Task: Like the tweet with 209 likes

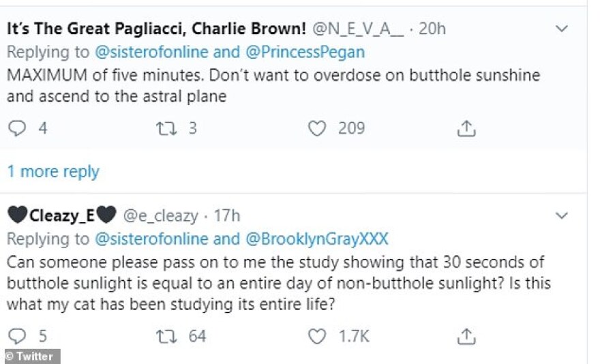Action: [317, 128]
